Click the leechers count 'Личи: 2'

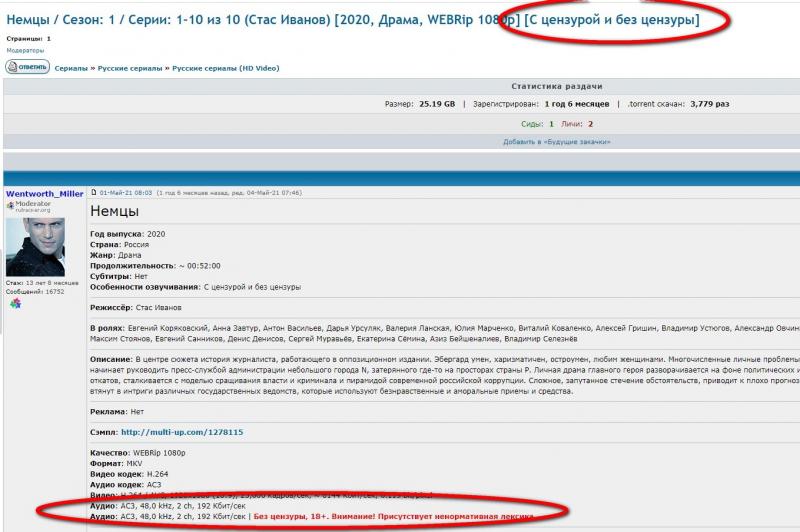click(x=580, y=124)
